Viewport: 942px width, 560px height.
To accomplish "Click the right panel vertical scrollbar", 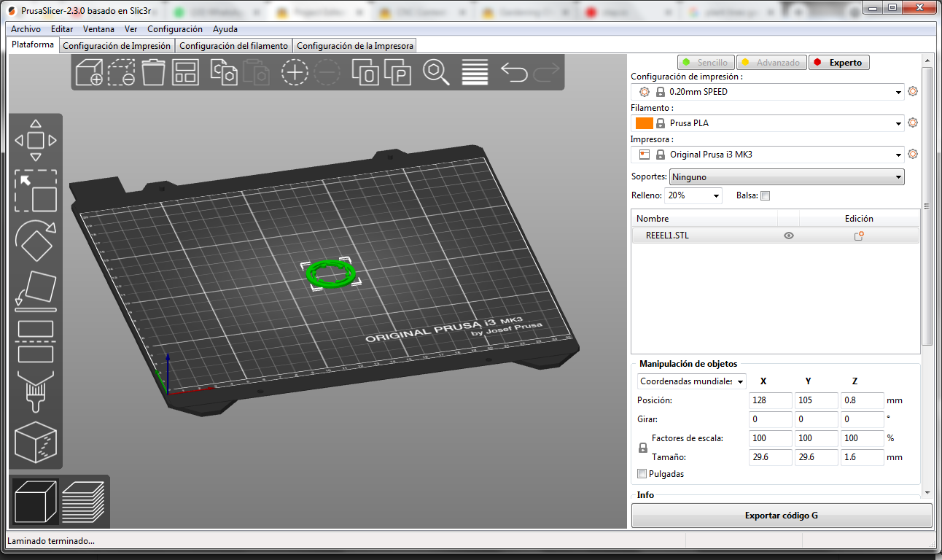I will [927, 208].
